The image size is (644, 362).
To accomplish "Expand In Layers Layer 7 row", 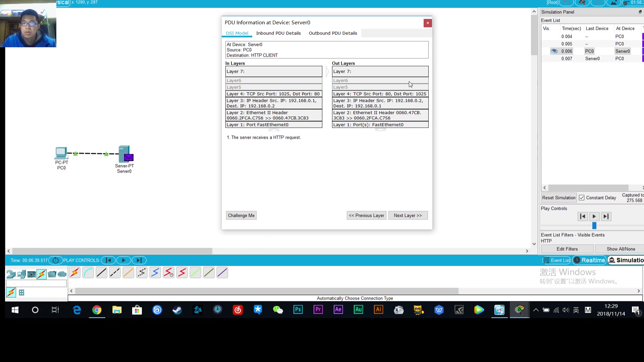I will pos(273,71).
